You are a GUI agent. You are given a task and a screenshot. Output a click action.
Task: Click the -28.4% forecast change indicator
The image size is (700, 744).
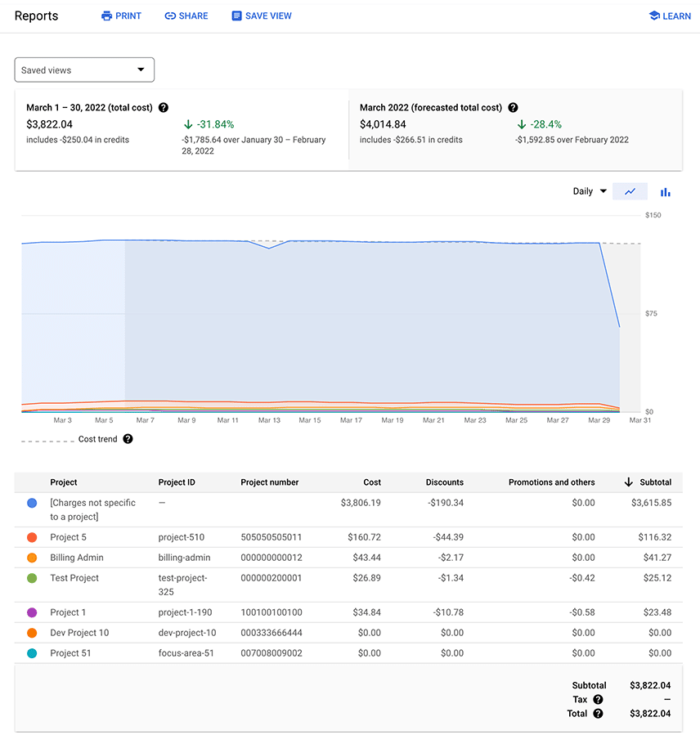click(539, 124)
